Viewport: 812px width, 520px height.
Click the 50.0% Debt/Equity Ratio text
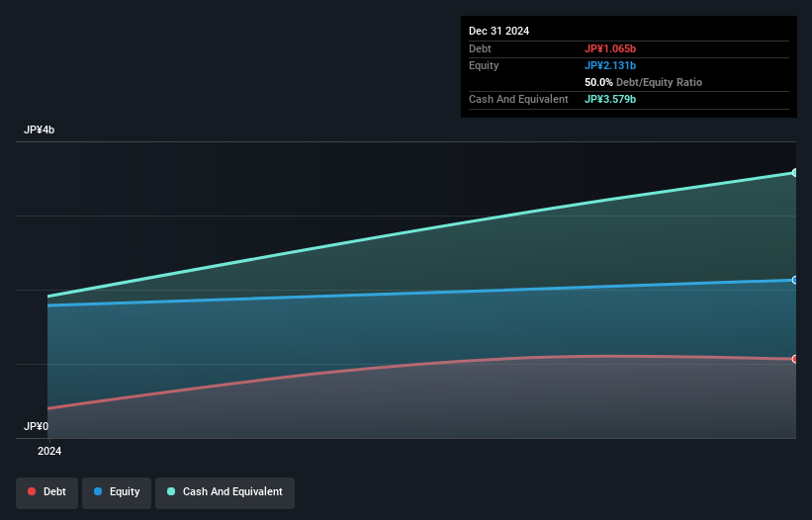643,82
